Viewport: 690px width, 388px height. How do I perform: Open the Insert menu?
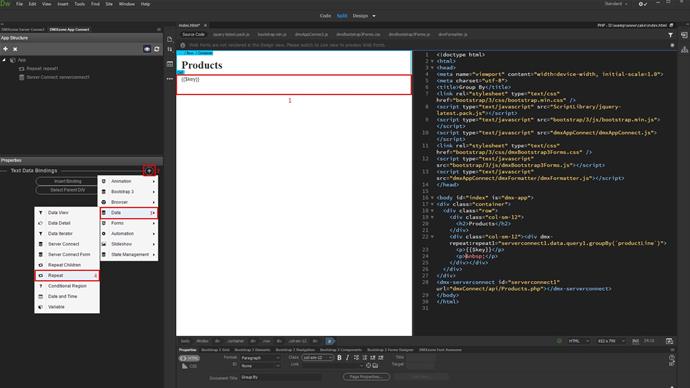(63, 4)
